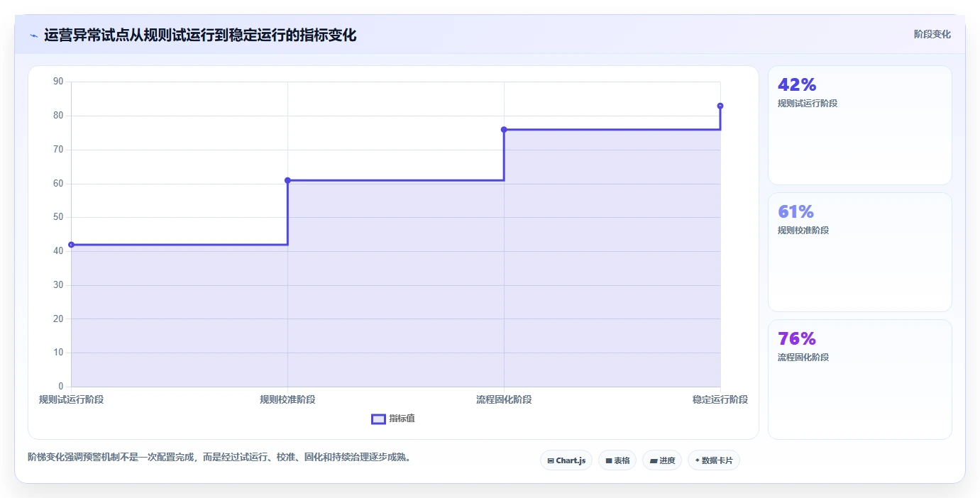The image size is (980, 498).
Task: Click x-axis label 流程固化阶段
Action: (504, 399)
